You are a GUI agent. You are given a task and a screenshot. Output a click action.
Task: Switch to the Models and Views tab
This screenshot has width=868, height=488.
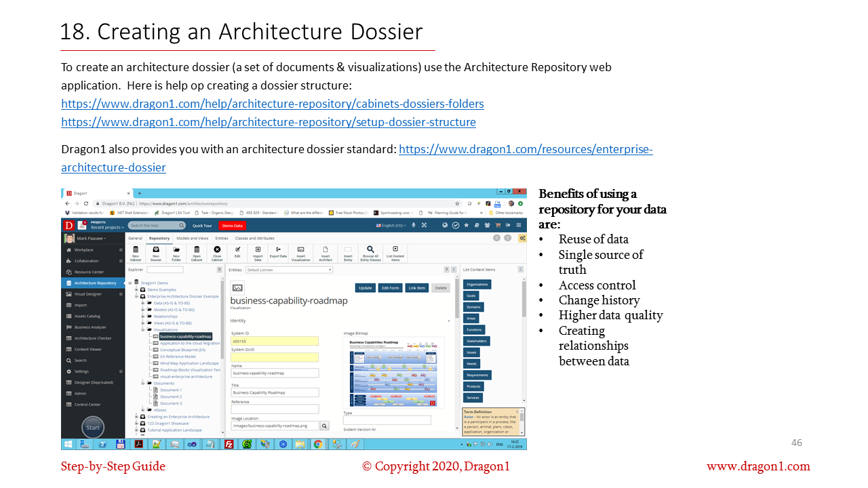[192, 239]
